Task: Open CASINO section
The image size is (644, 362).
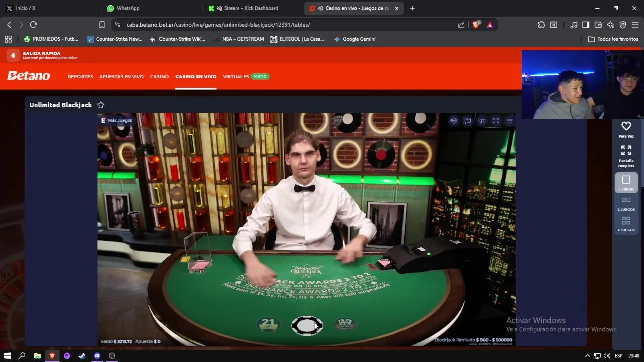Action: [x=159, y=77]
